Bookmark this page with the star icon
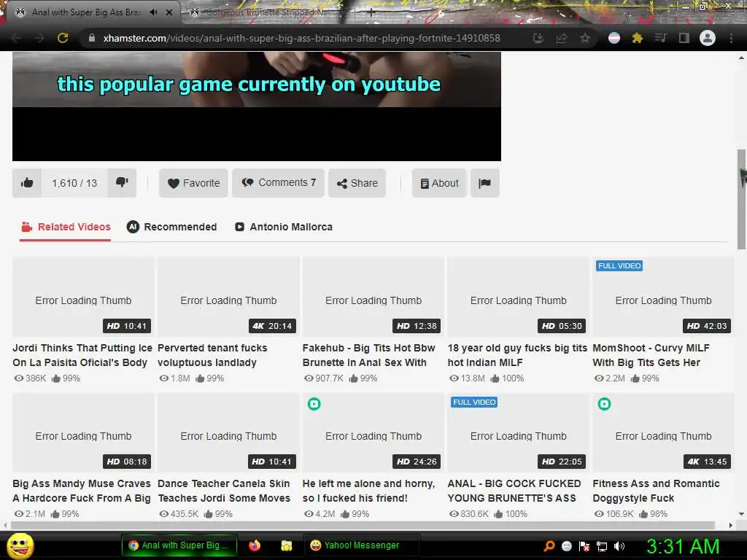 (x=585, y=38)
